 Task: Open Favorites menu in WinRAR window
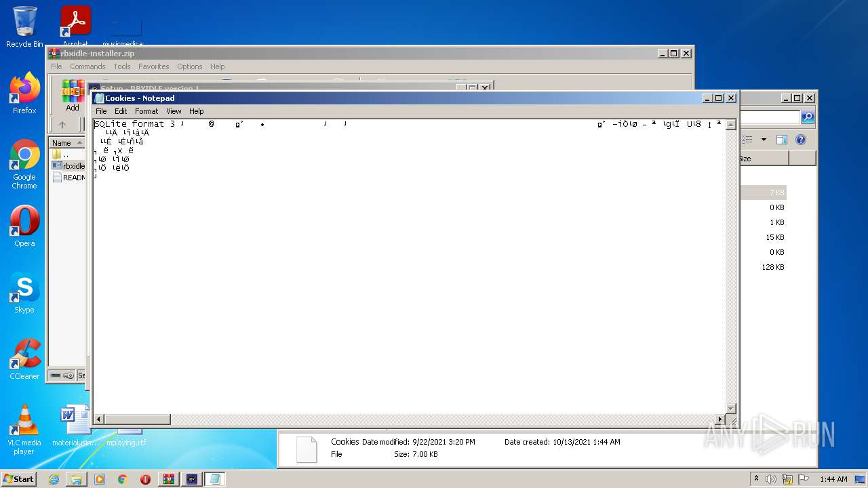154,66
